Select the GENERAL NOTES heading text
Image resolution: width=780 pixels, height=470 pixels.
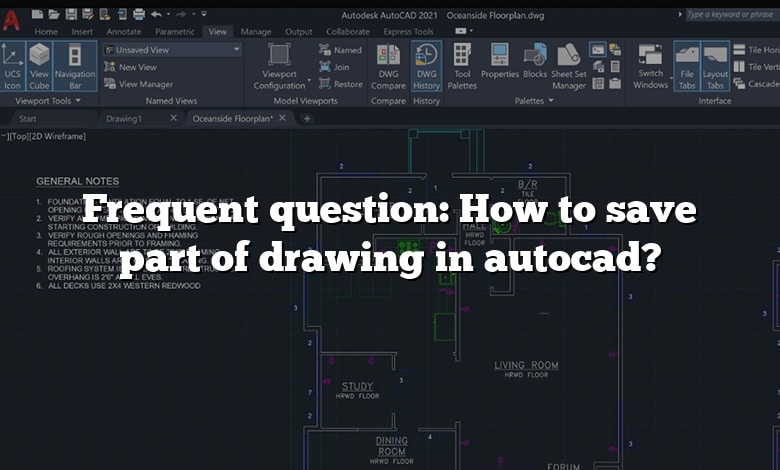tap(78, 181)
